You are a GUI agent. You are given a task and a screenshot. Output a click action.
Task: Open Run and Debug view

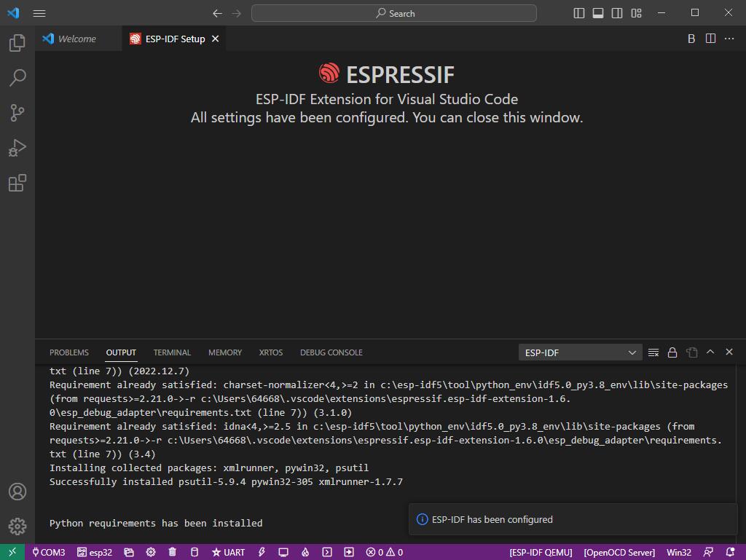click(x=17, y=148)
